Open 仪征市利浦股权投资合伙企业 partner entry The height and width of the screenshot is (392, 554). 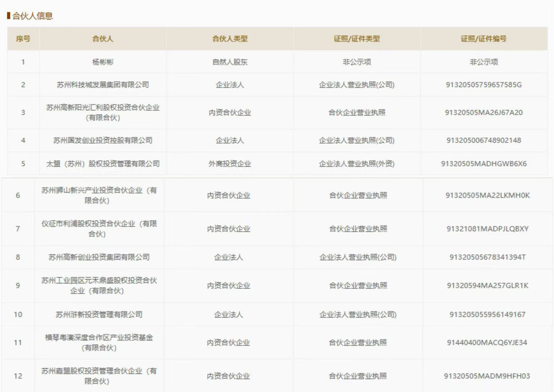[99, 229]
